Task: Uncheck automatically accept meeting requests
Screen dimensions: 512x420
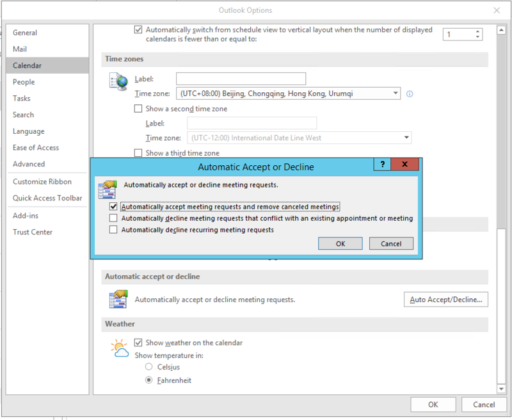Action: point(113,206)
